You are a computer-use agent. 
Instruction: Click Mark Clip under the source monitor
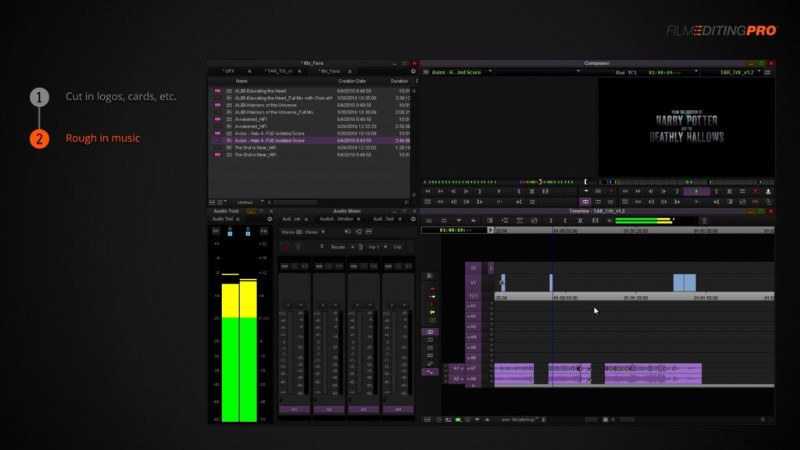pyautogui.click(x=532, y=191)
